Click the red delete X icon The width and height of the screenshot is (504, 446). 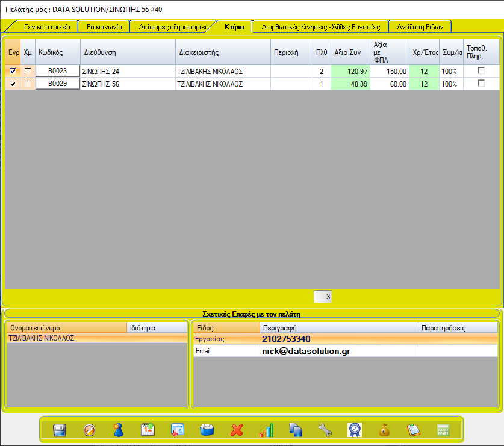tap(237, 430)
